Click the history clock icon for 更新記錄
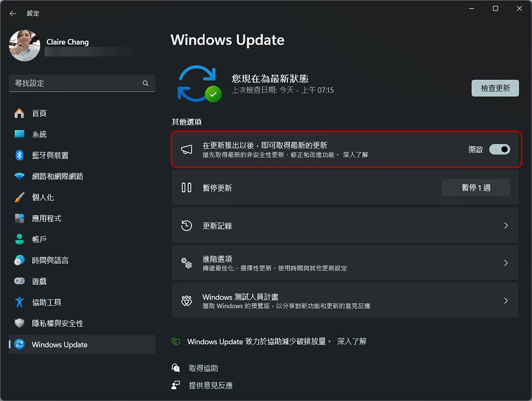Viewport: 532px width, 401px height. tap(187, 225)
